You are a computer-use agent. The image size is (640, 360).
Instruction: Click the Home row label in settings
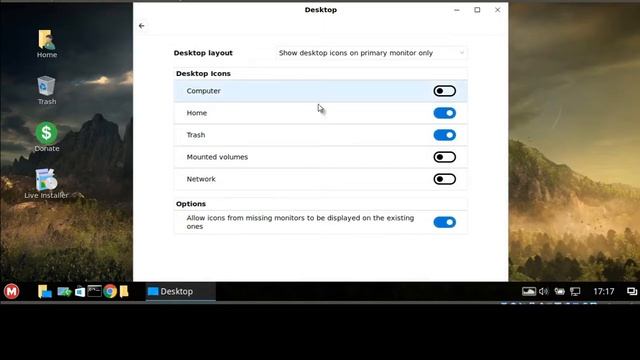point(197,113)
